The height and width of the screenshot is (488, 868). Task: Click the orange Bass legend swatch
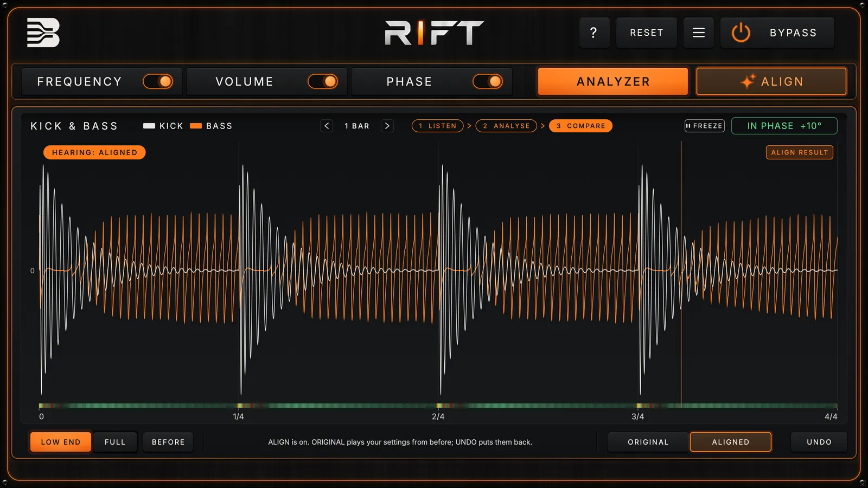(x=196, y=126)
